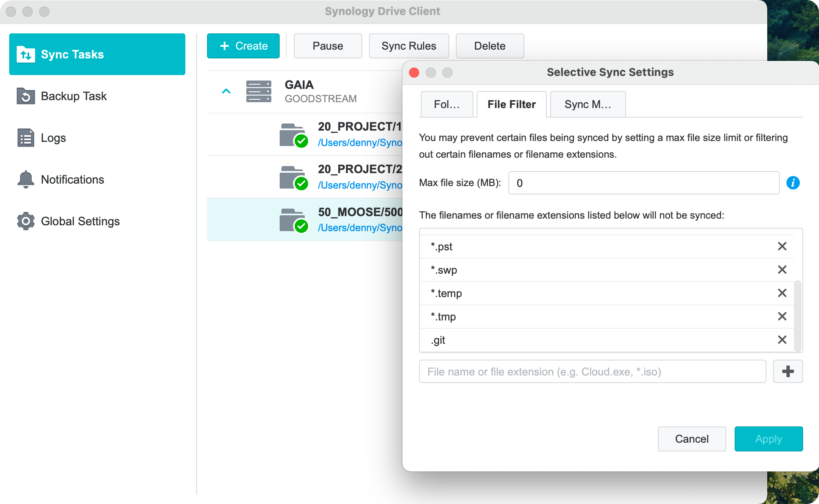The width and height of the screenshot is (819, 504).
Task: Open Backup Task from the sidebar
Action: point(25,96)
